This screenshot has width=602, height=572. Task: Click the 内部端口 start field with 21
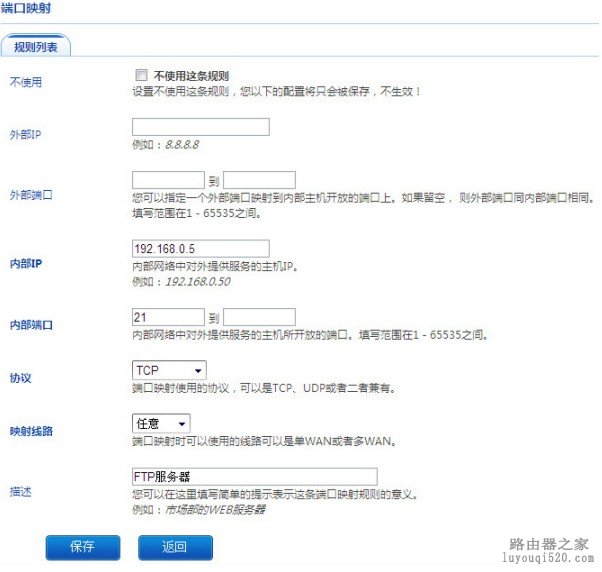tap(168, 317)
